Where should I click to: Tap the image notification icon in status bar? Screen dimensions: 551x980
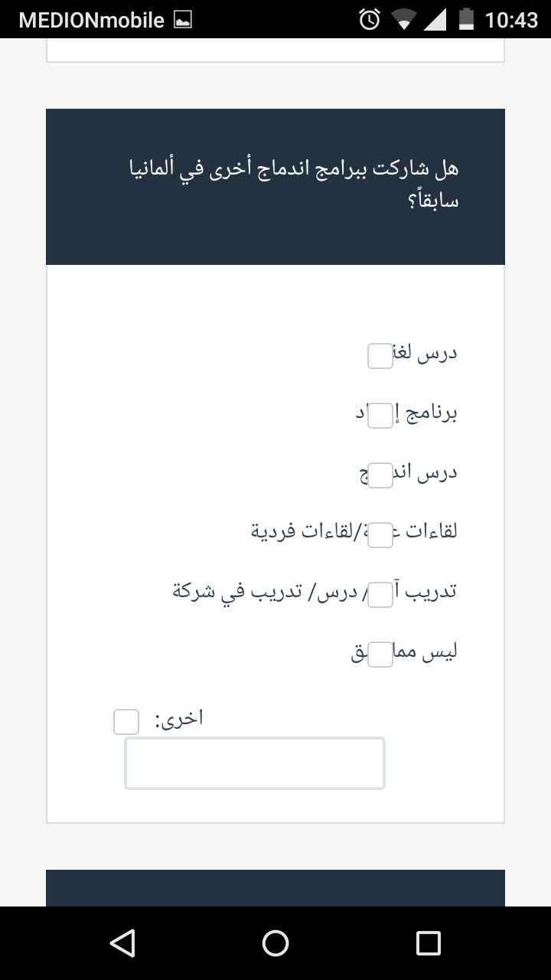pos(183,20)
